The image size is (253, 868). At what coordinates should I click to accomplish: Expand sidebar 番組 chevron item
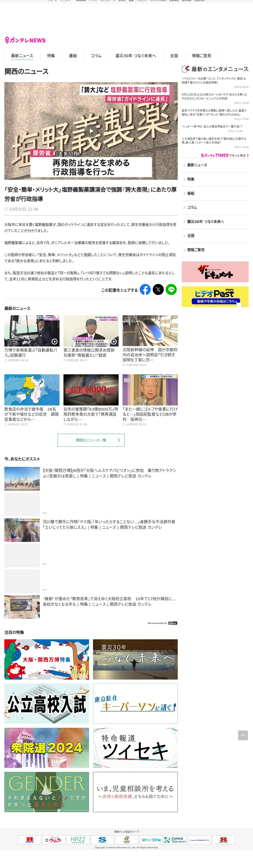coord(215,193)
